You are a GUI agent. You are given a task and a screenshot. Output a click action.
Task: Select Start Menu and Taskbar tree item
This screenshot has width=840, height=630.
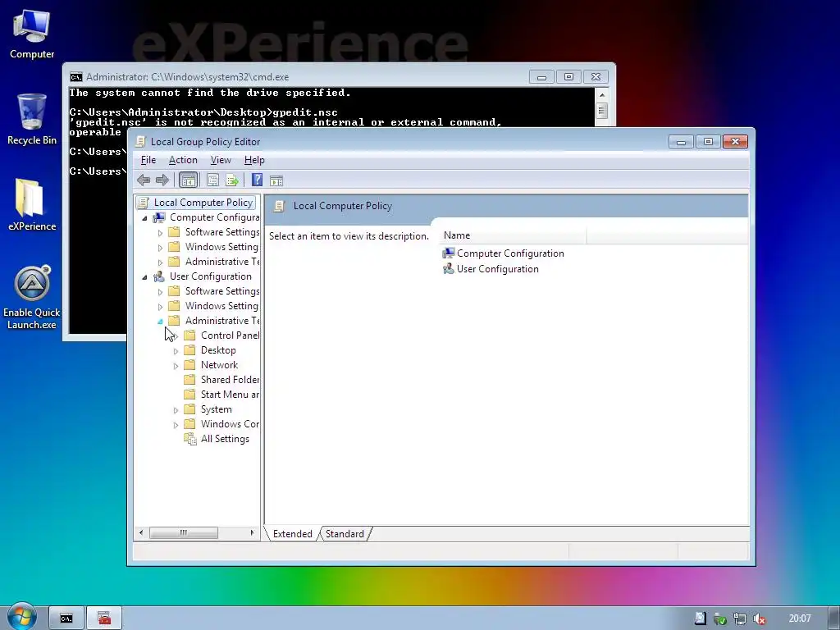pyautogui.click(x=230, y=395)
